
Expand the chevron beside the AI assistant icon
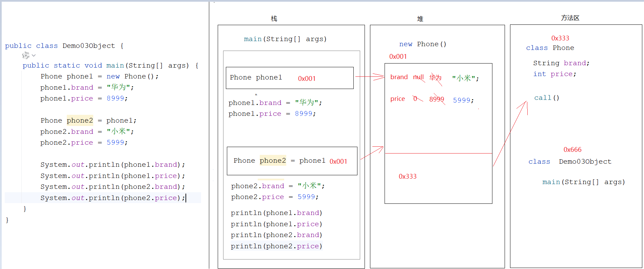pyautogui.click(x=34, y=55)
